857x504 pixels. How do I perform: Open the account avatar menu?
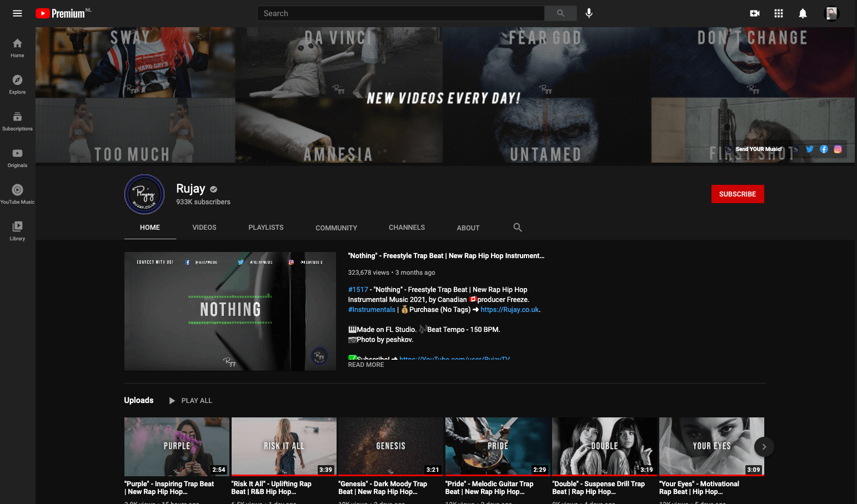pos(831,13)
